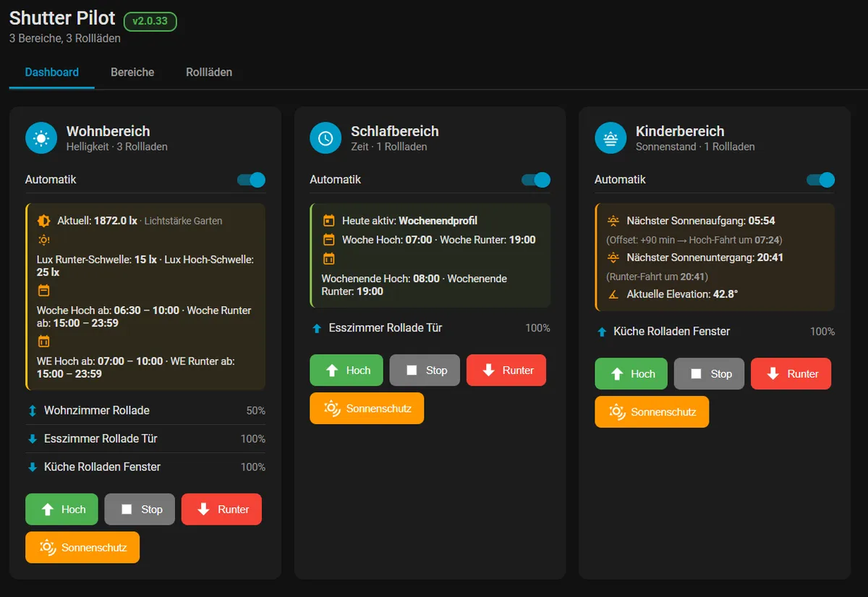
Task: Click up arrow icon of Küche Rolladen Fenster in Kinderbereich
Action: pyautogui.click(x=602, y=332)
